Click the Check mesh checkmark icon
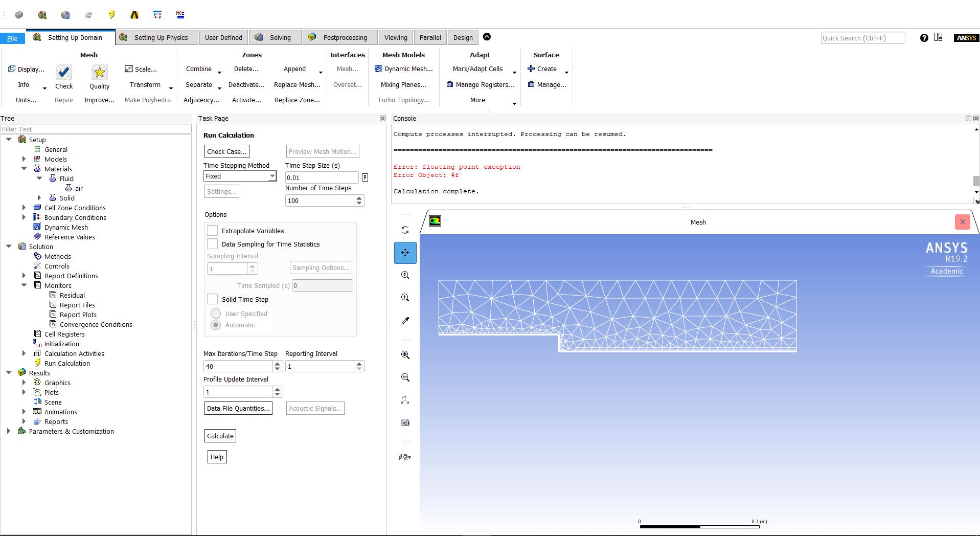Screen dimensions: 980x536 click(64, 72)
